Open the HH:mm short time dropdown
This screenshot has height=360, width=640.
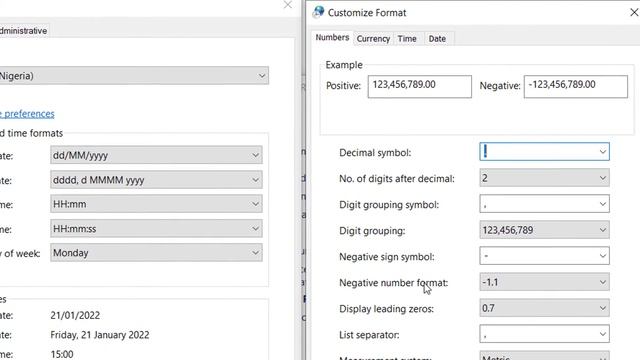pyautogui.click(x=156, y=204)
